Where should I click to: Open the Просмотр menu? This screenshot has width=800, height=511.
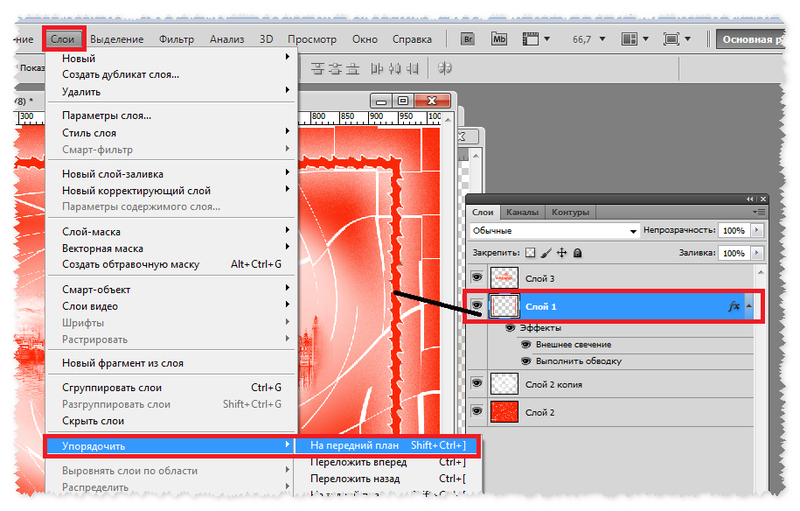click(x=312, y=39)
